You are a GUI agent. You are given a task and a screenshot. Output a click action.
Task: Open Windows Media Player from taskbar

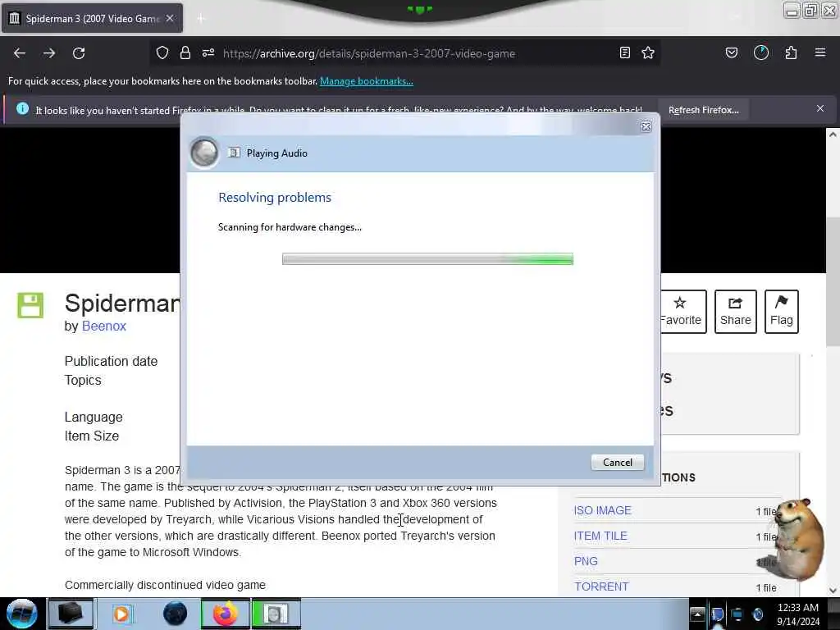[x=121, y=614]
